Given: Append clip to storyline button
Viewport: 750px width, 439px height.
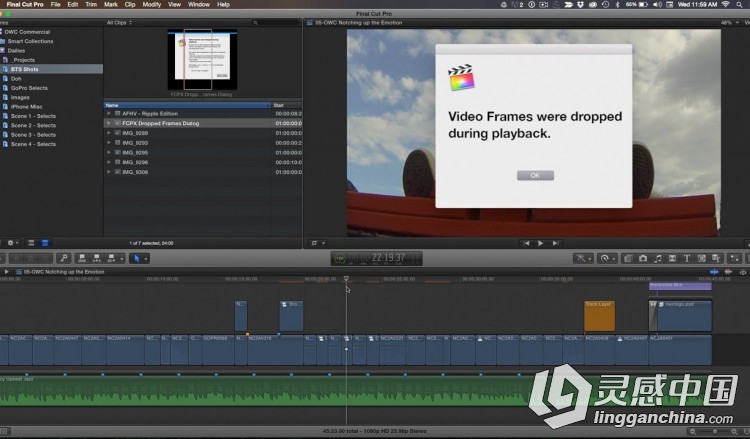Looking at the screenshot, I should 111,259.
